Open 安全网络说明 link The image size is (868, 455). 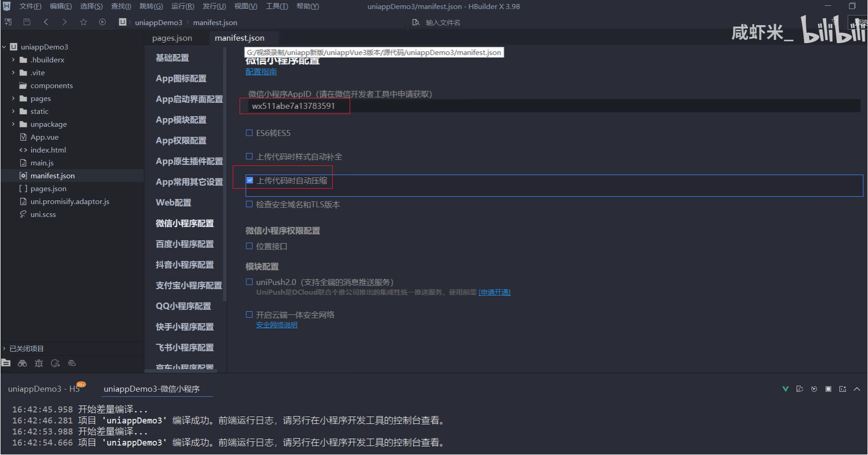pyautogui.click(x=277, y=325)
